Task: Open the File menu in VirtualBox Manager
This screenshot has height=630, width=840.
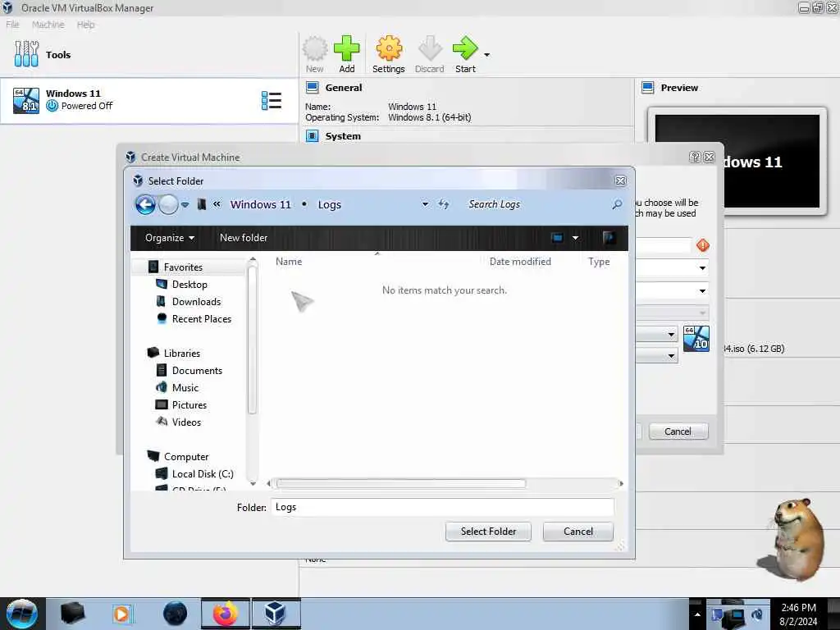Action: click(12, 25)
